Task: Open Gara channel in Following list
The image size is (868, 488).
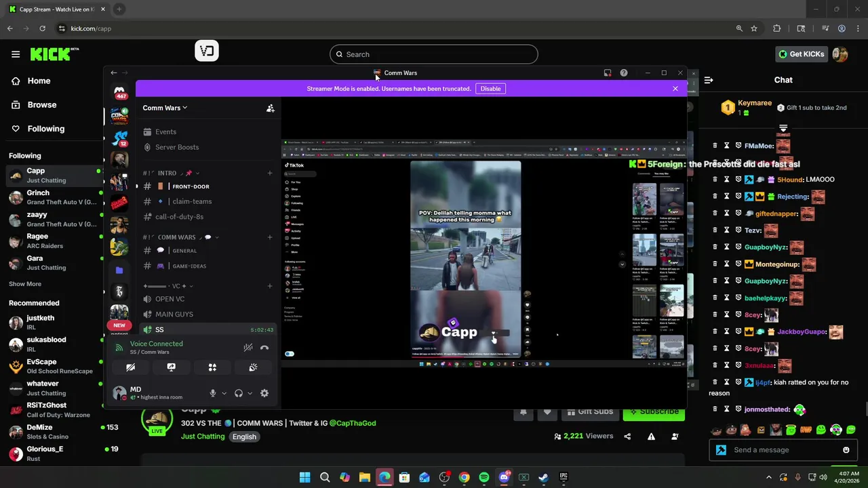Action: (53, 262)
